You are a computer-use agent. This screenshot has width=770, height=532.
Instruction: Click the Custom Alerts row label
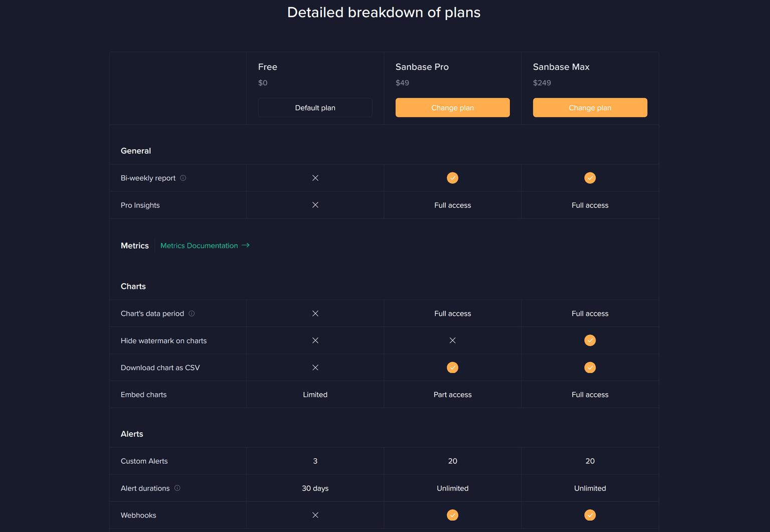click(x=144, y=461)
